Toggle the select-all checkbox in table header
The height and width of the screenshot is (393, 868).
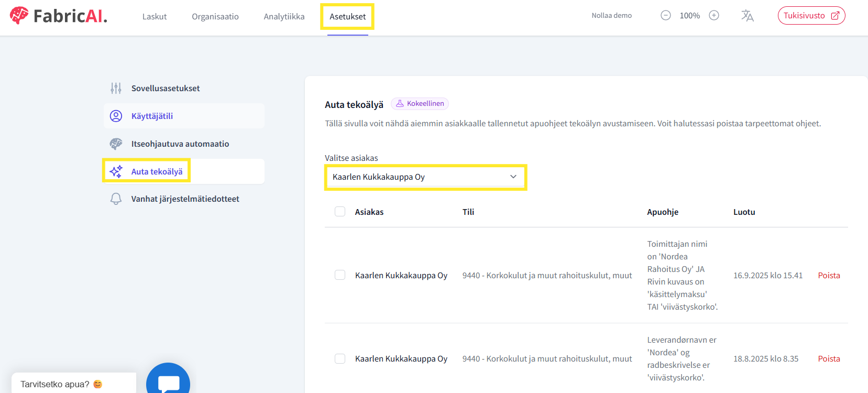(340, 212)
